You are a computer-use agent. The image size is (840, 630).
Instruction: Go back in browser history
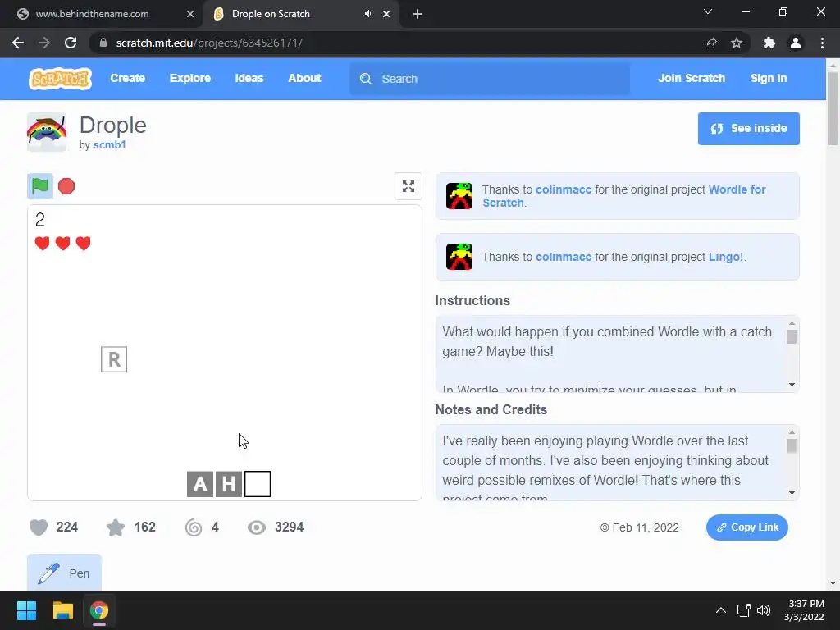18,43
